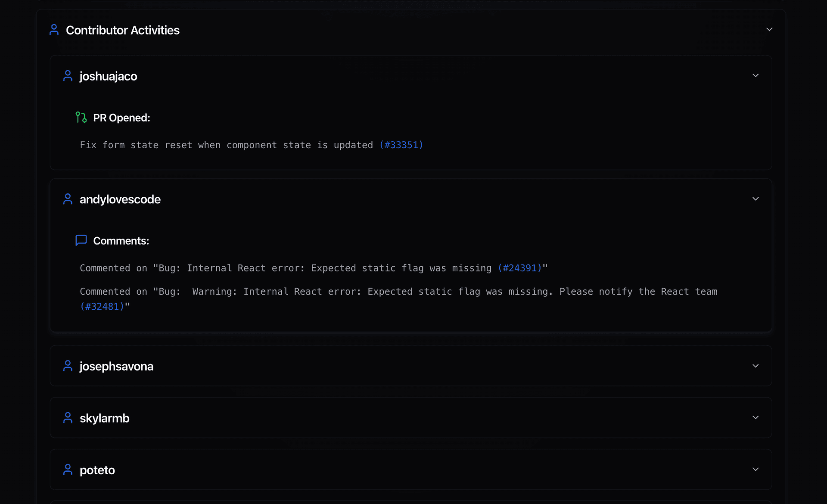827x504 pixels.
Task: Select the skylarmb contributor name
Action: pos(105,418)
